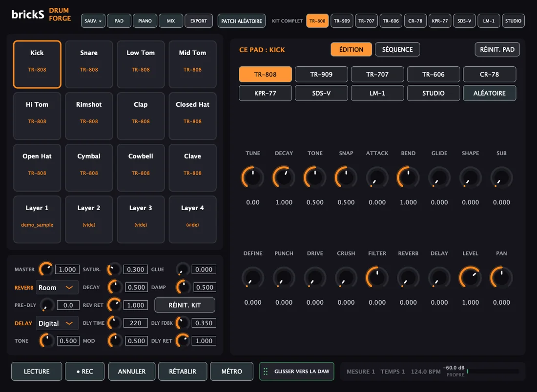Viewport: 537px width, 392px height.
Task: Click the DRIVE knob
Action: tap(315, 277)
